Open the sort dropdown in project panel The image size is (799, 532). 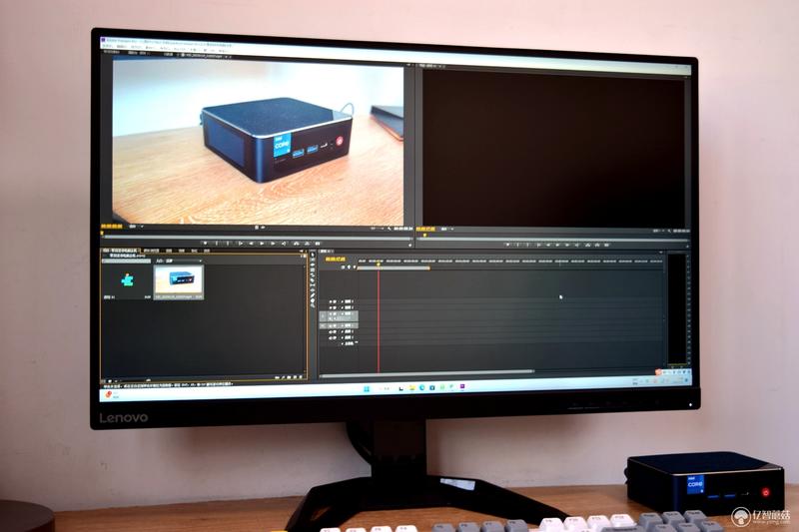179,262
